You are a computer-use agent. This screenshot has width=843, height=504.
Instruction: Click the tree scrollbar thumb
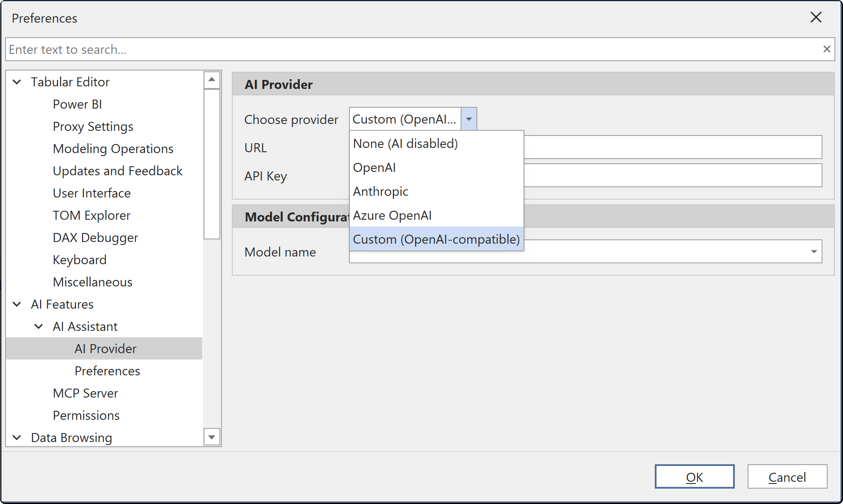pos(212,164)
